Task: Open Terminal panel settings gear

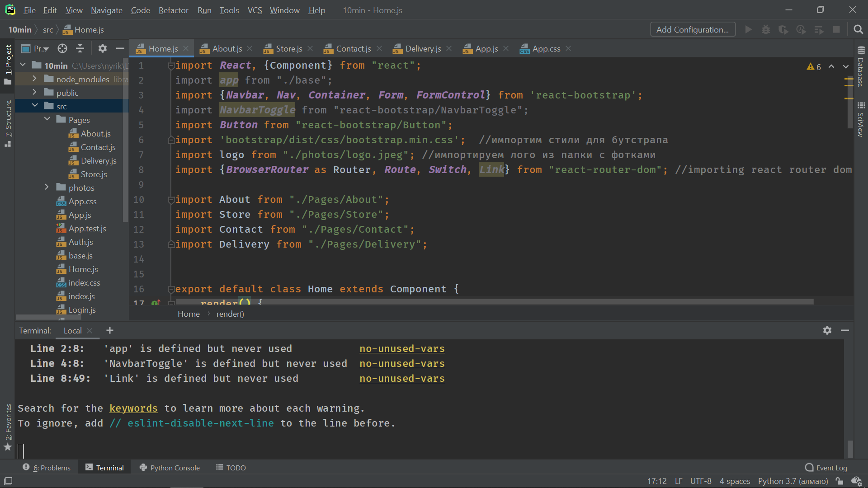Action: click(x=827, y=330)
